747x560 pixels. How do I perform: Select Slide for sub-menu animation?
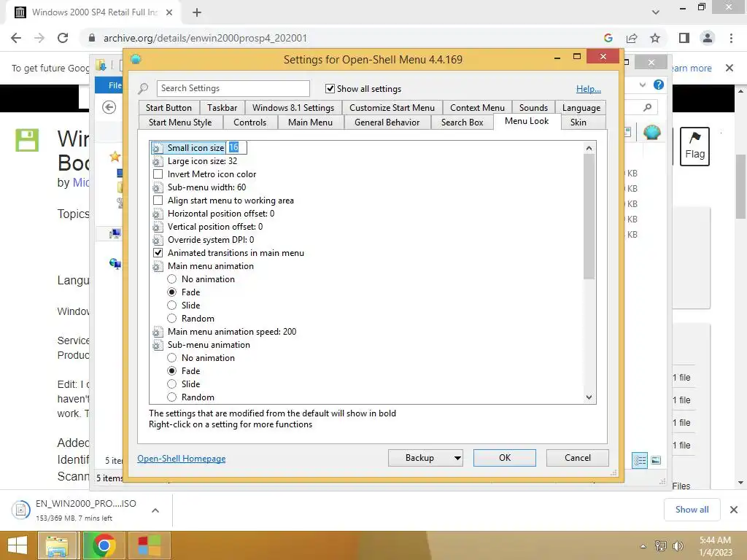[x=172, y=384]
